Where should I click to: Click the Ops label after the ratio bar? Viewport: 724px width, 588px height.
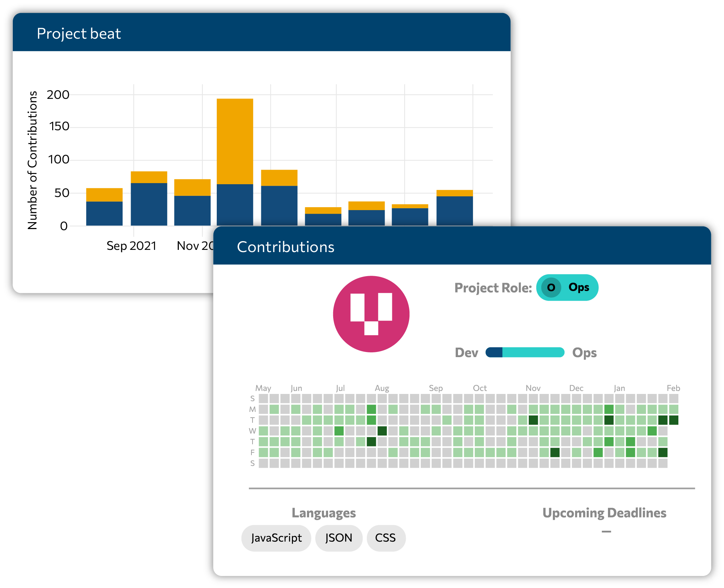tap(584, 353)
